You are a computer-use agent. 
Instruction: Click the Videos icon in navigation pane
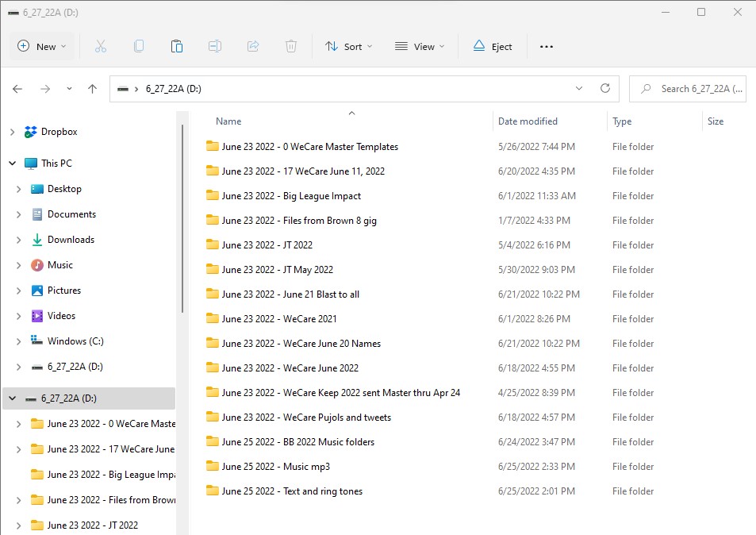[37, 316]
